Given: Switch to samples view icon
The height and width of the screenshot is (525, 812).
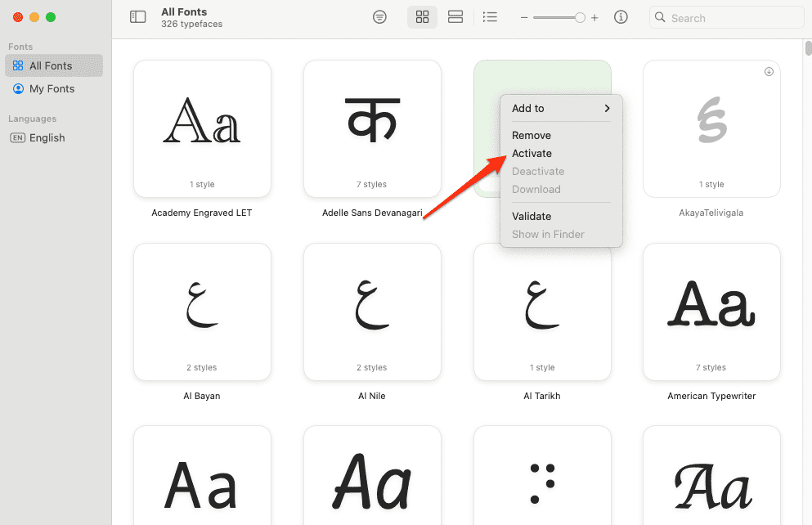Looking at the screenshot, I should click(x=455, y=17).
